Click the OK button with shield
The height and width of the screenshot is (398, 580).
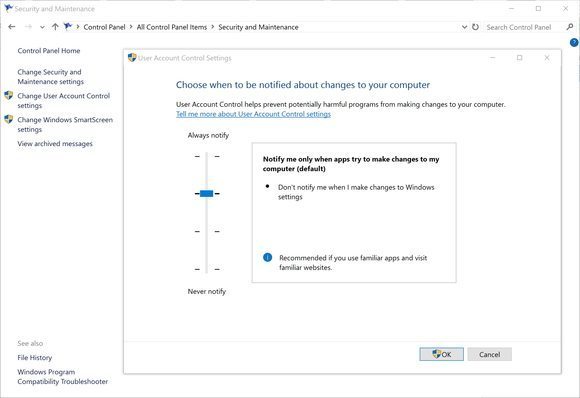(x=442, y=354)
